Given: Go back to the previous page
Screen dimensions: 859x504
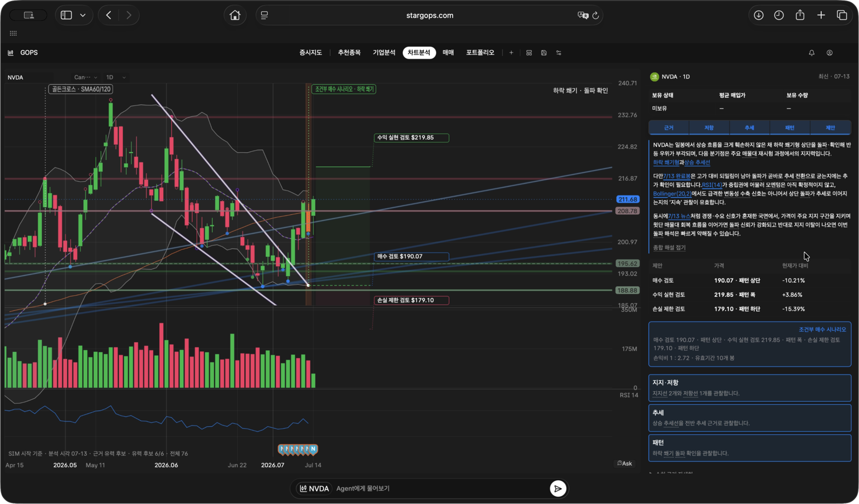Looking at the screenshot, I should tap(109, 15).
